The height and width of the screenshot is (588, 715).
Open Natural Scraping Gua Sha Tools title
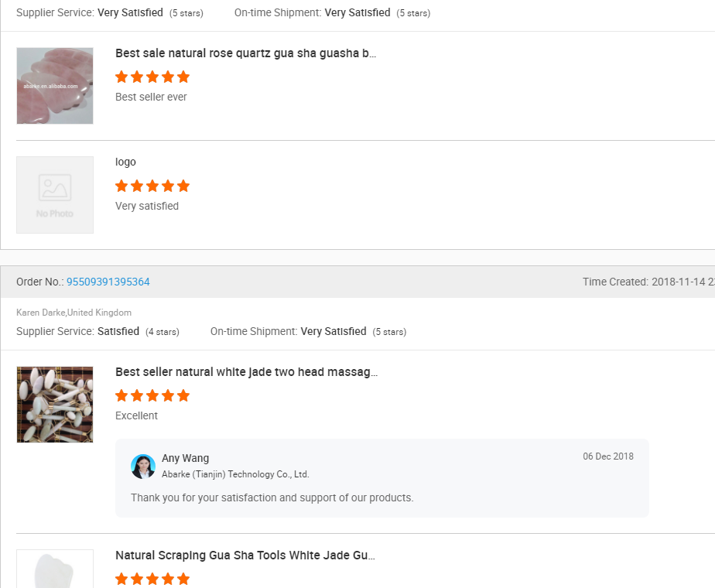pos(245,556)
